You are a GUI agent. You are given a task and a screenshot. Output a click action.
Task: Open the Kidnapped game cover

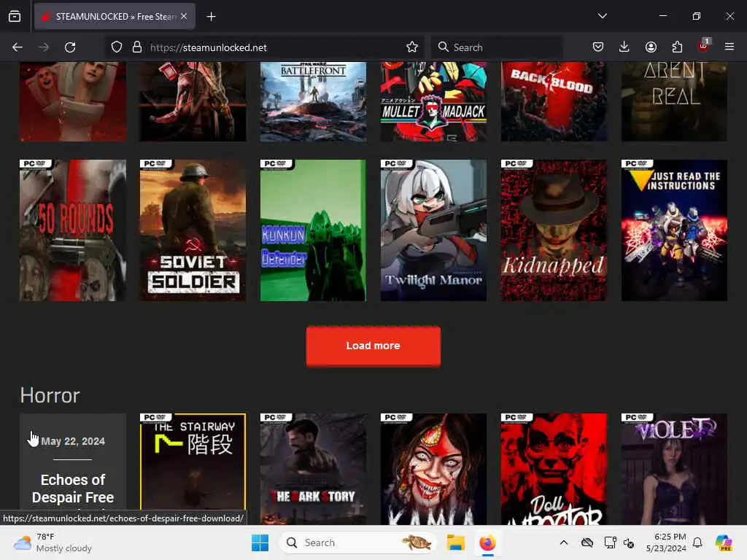[554, 230]
